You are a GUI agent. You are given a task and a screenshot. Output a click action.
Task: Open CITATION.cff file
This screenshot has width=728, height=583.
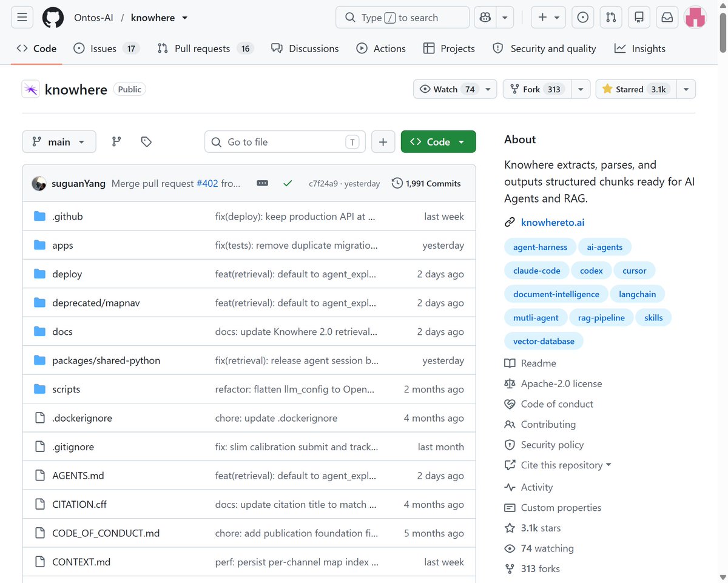(79, 505)
